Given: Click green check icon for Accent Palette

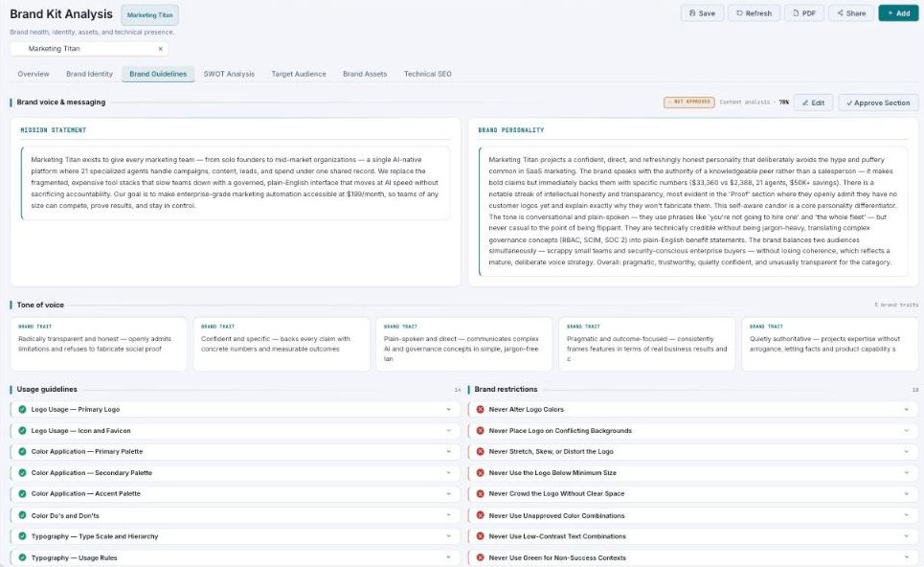Looking at the screenshot, I should tap(22, 493).
